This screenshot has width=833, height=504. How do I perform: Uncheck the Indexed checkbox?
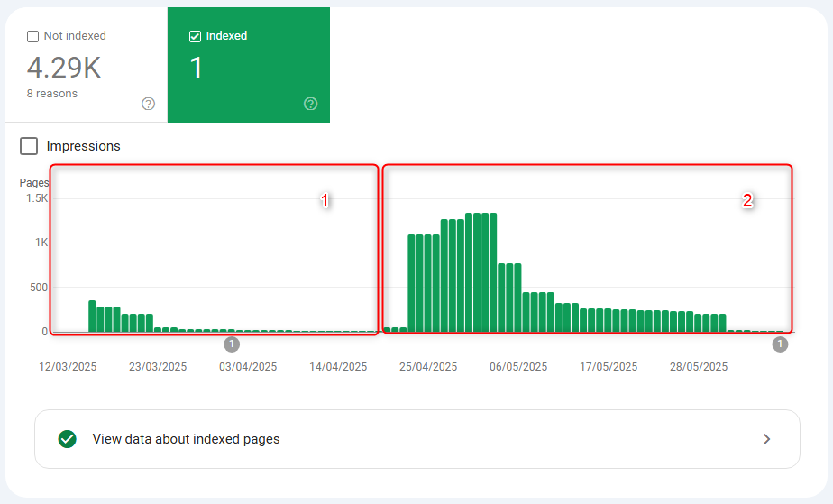click(195, 36)
